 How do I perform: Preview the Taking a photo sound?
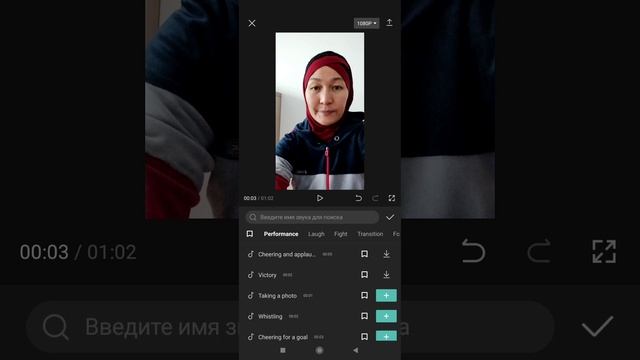point(278,296)
